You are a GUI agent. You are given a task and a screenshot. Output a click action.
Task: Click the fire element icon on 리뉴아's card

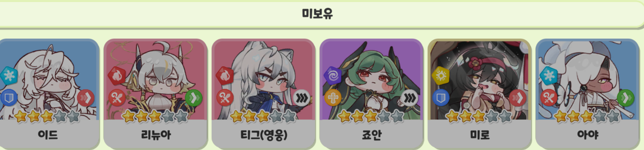[117, 76]
